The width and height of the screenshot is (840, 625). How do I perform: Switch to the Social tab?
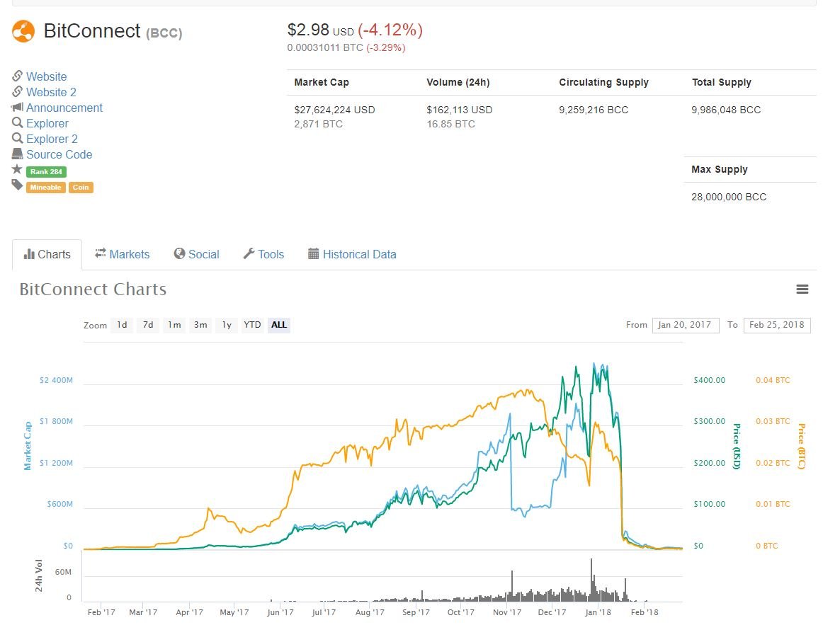click(197, 254)
